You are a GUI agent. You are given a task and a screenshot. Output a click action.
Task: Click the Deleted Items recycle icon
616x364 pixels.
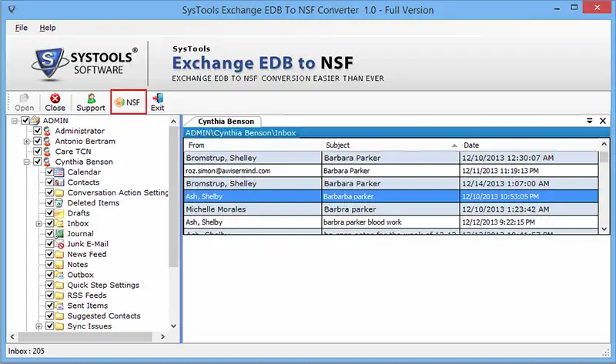(59, 202)
